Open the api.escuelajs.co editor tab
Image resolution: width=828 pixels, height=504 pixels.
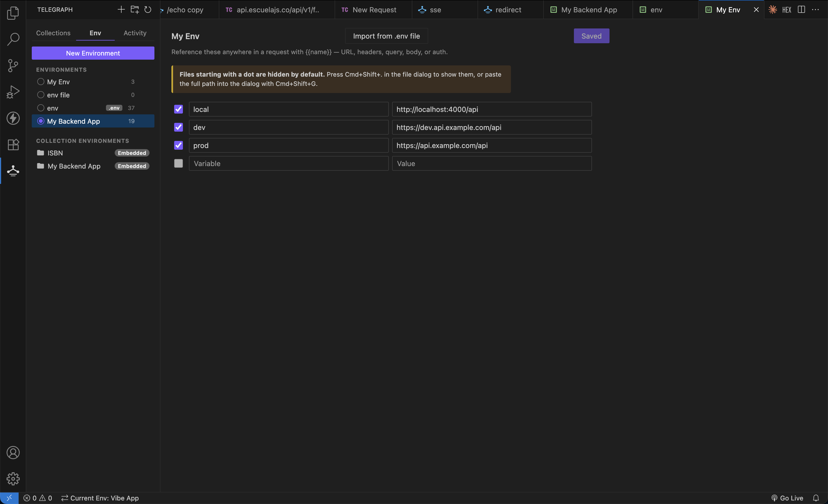point(277,10)
